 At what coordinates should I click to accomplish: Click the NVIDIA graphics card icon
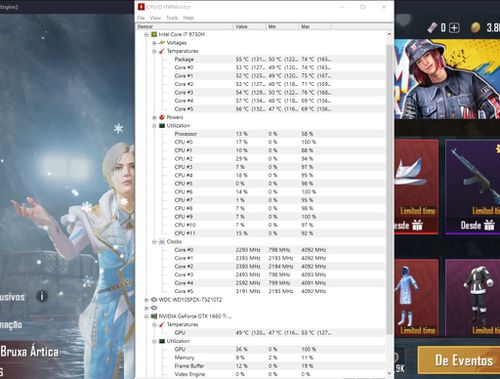click(154, 316)
